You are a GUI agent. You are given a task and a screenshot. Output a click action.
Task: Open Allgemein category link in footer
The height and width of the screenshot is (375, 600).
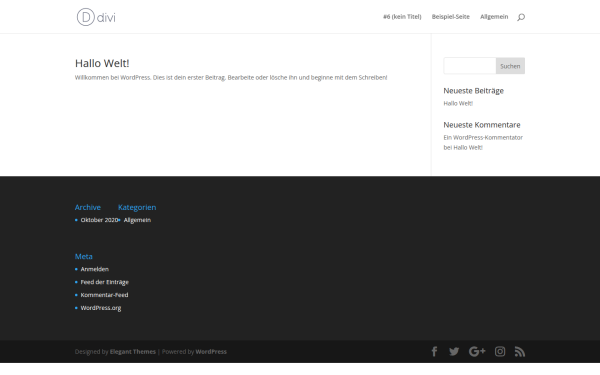137,220
